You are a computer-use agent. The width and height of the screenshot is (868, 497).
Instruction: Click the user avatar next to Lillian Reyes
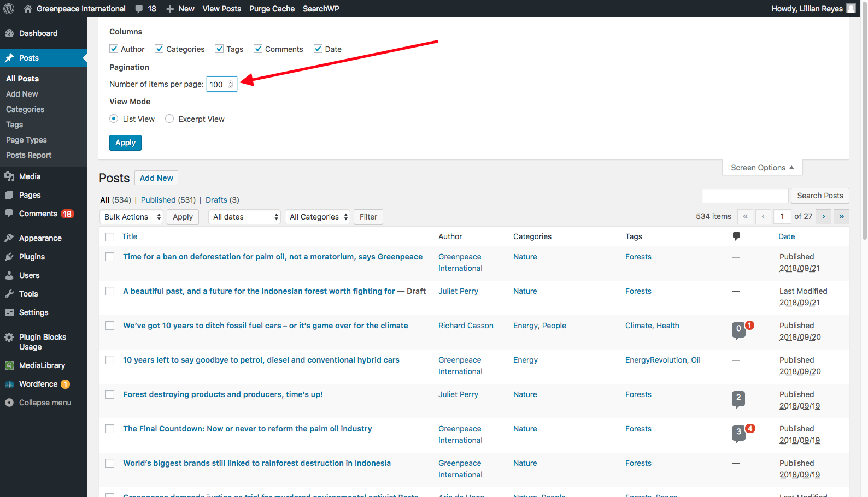[x=851, y=9]
